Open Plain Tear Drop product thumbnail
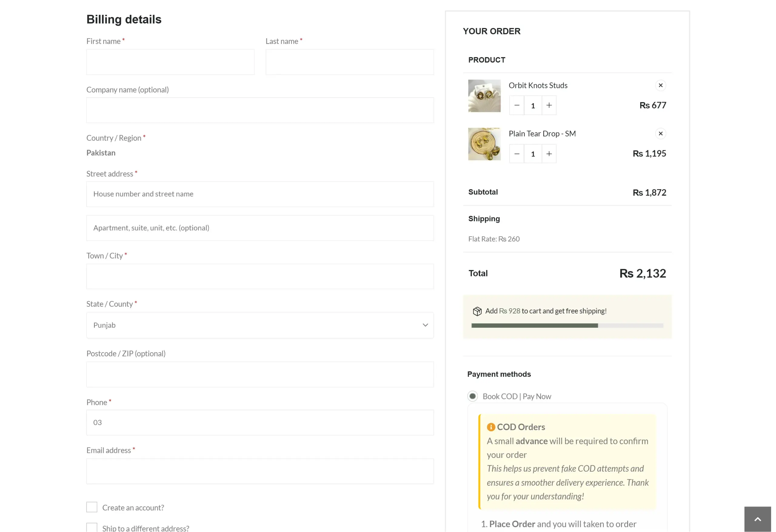The image size is (776, 532). 484,144
